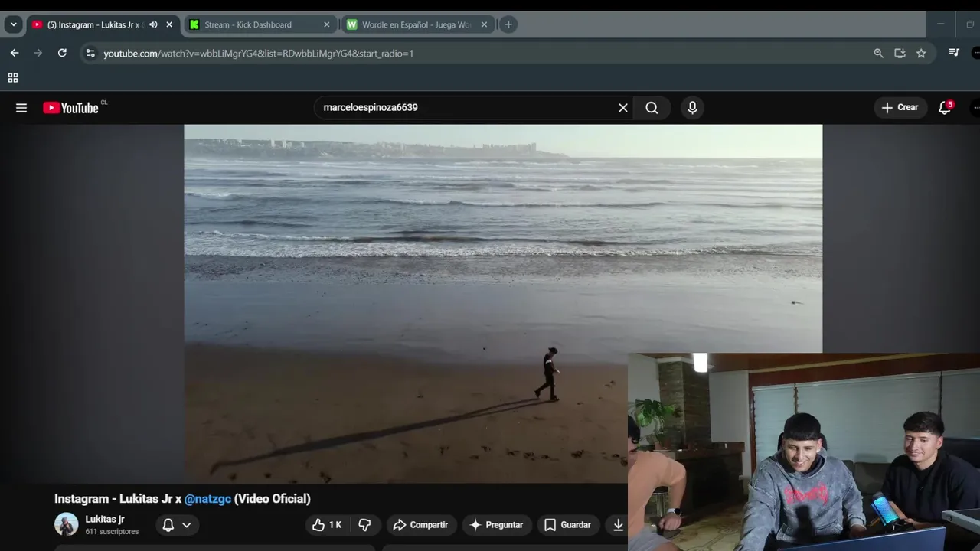Image resolution: width=980 pixels, height=551 pixels.
Task: Focus the youtube.com URL address bar
Action: coord(475,53)
